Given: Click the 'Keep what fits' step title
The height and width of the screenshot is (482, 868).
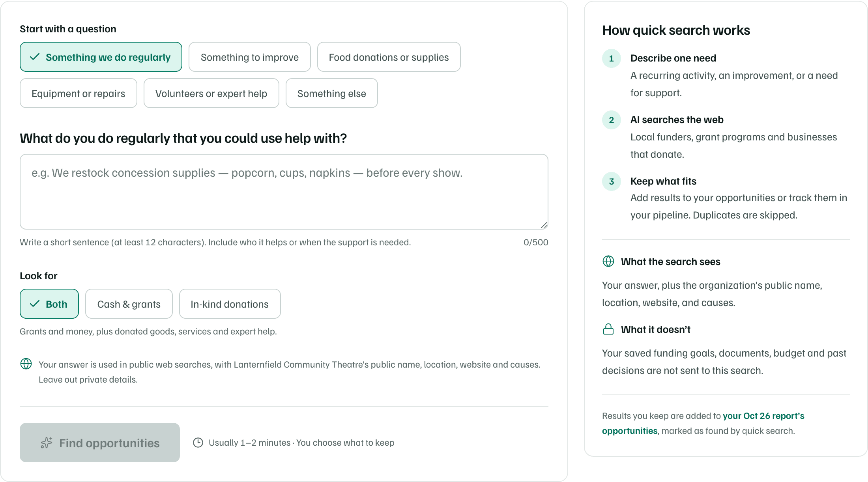Looking at the screenshot, I should click(x=663, y=181).
